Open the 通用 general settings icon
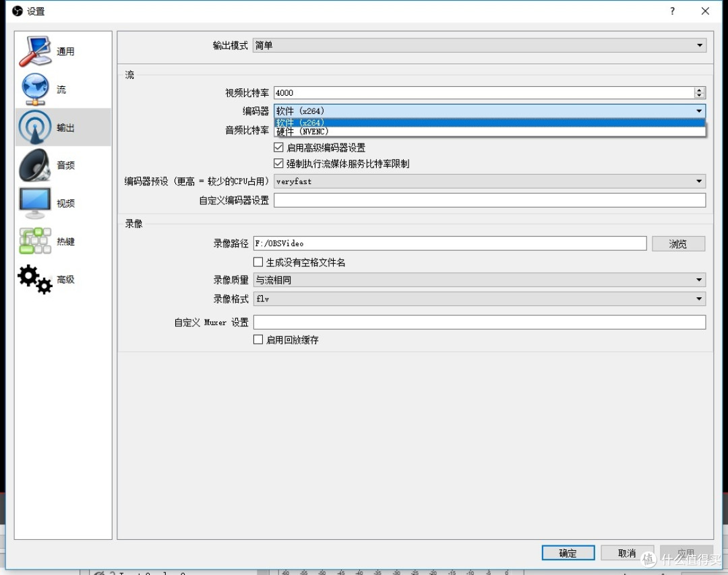 pyautogui.click(x=35, y=51)
